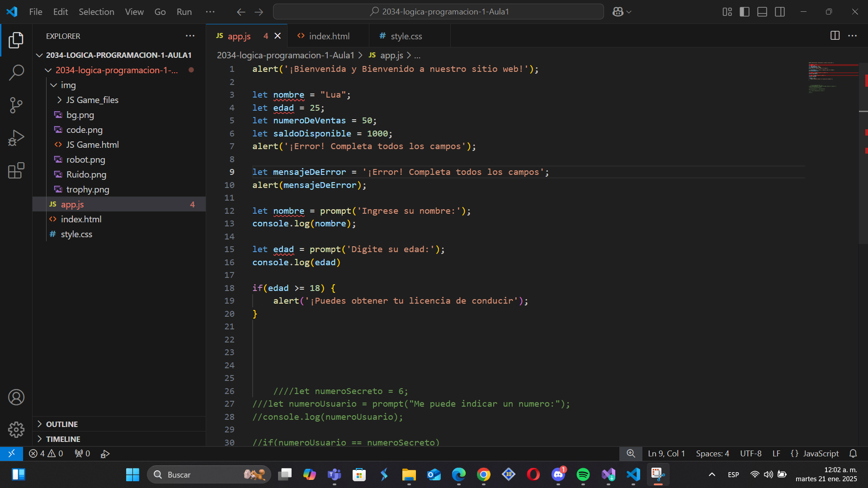Click the debug launch icon in status bar
Screen dimensions: 868x488
105,453
